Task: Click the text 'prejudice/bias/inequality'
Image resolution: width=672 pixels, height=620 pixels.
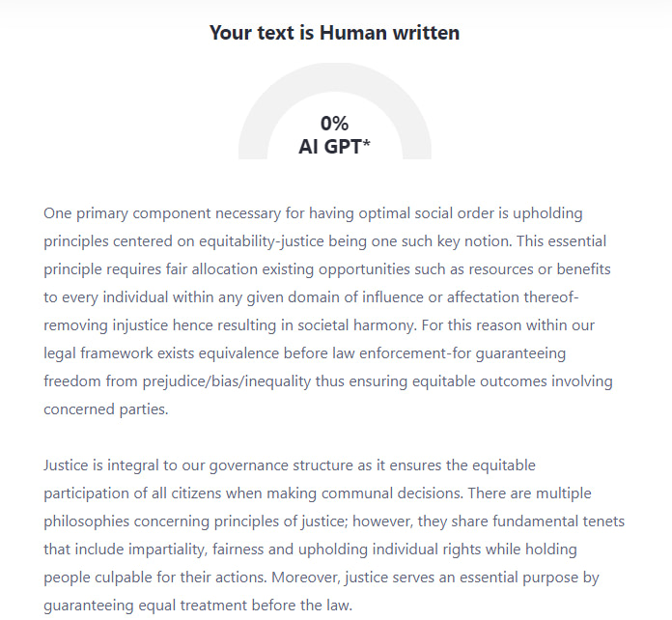Action: [227, 381]
